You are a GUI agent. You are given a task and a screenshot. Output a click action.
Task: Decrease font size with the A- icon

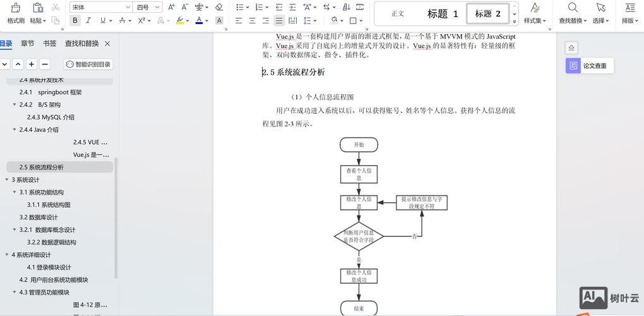pyautogui.click(x=185, y=7)
